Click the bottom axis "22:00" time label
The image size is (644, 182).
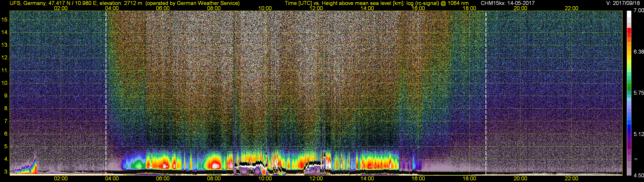tap(571, 179)
